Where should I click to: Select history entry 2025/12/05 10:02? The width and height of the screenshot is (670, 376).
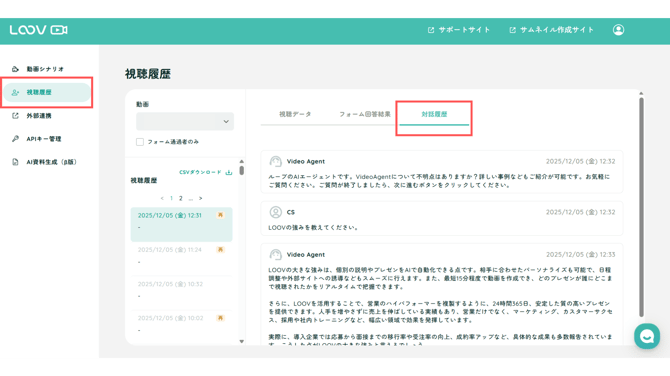tap(182, 327)
